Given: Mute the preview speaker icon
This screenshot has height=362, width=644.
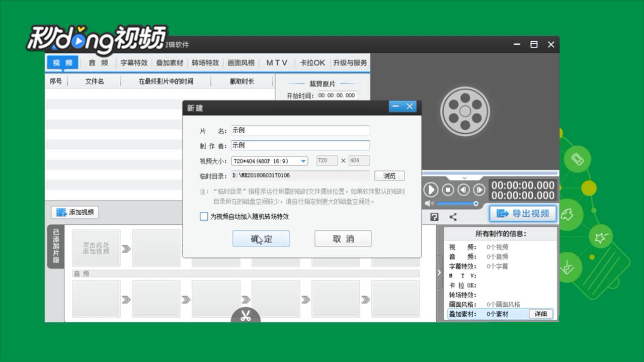Looking at the screenshot, I should [x=429, y=204].
